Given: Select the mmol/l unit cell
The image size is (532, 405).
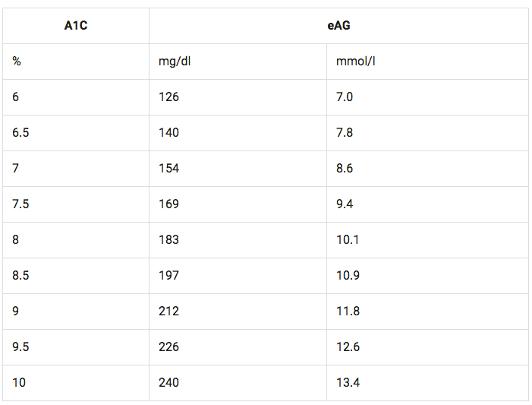Looking at the screenshot, I should coord(355,62).
